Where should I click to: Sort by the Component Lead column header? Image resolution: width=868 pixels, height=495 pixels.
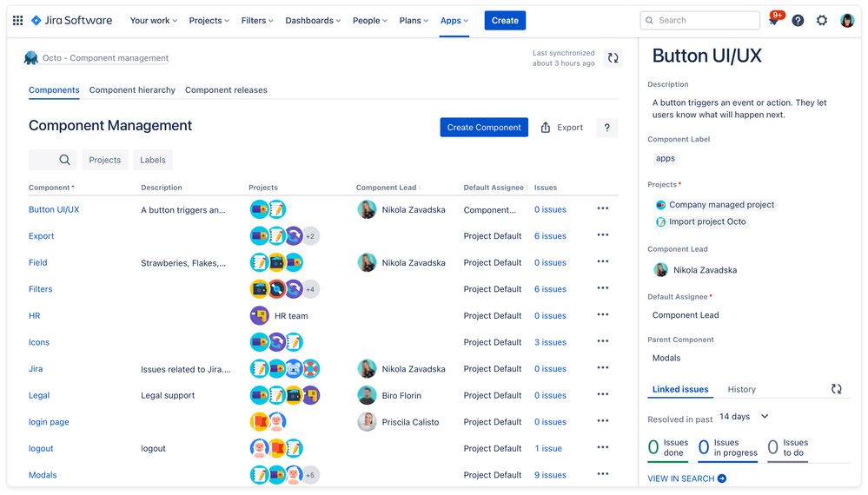(388, 188)
